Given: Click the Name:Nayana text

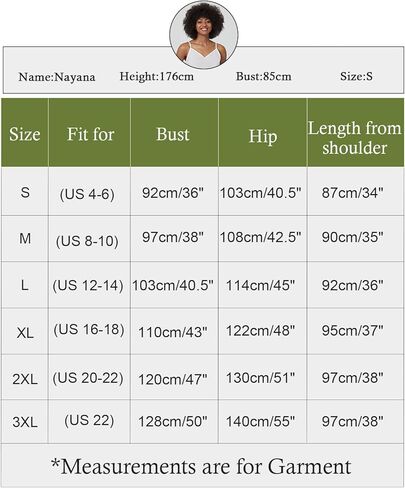Looking at the screenshot, I should (57, 77).
